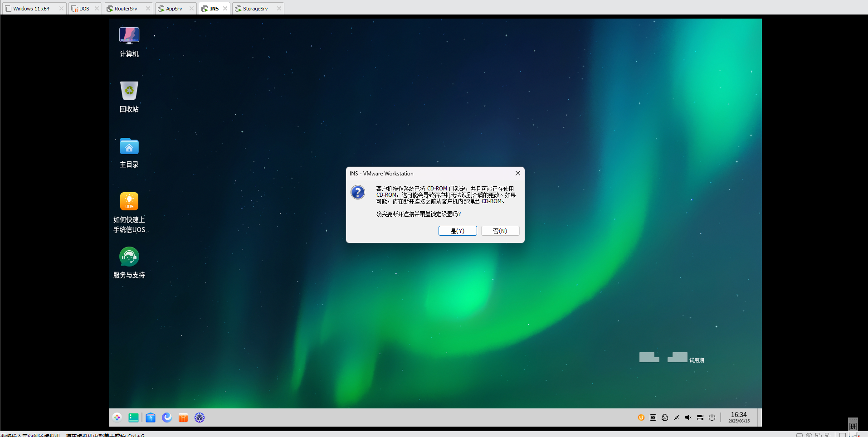
Task: Click the 是(Y) button in the dialog
Action: (457, 231)
